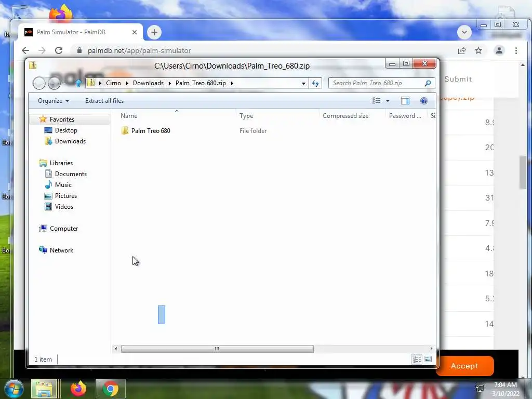Select Libraries in navigation pane

pyautogui.click(x=61, y=163)
